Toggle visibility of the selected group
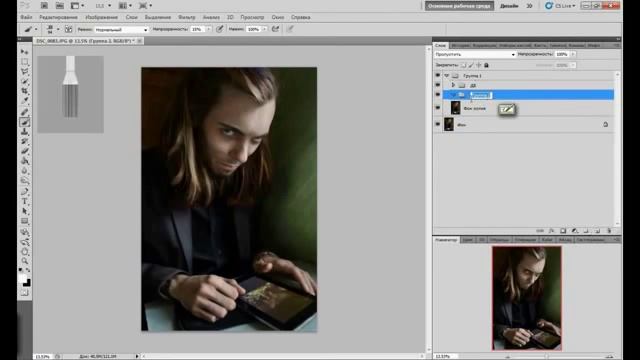This screenshot has height=360, width=640. point(438,95)
